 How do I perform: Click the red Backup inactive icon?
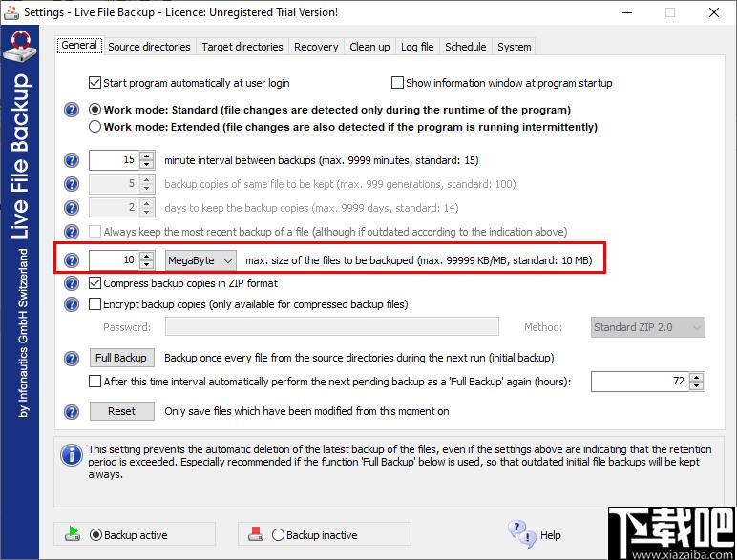click(x=256, y=533)
